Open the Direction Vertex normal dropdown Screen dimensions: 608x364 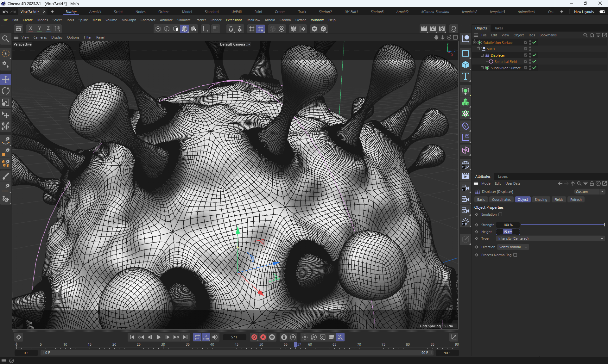click(513, 247)
